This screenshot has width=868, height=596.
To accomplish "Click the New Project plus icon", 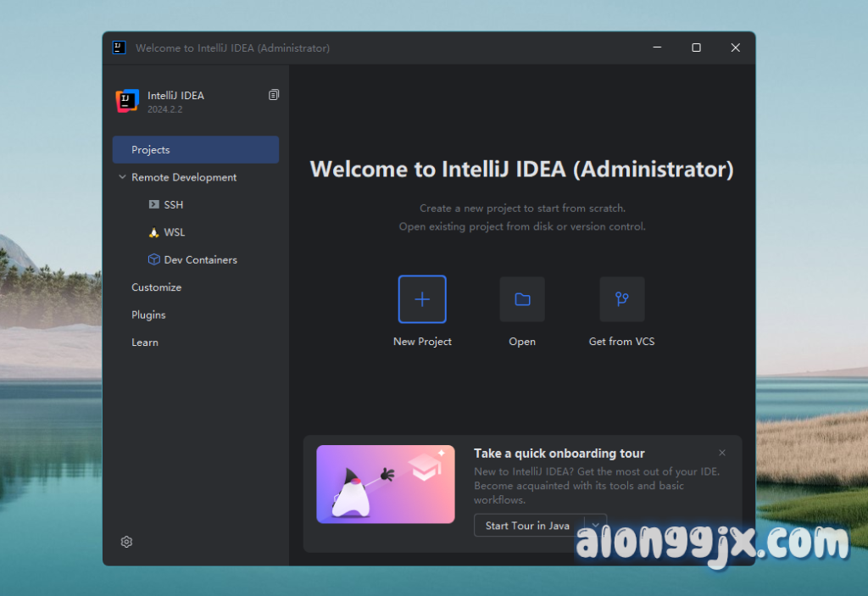I will click(x=422, y=299).
